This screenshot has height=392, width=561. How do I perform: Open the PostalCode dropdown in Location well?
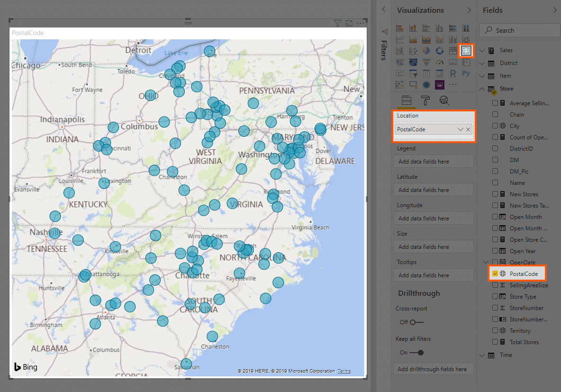460,129
